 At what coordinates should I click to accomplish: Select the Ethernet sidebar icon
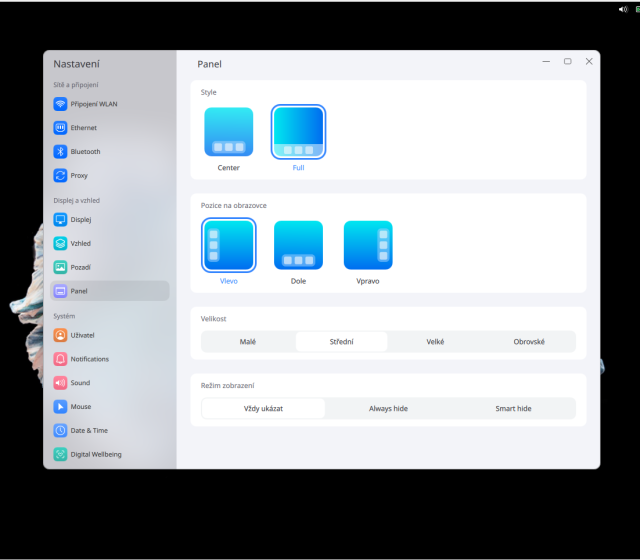60,128
